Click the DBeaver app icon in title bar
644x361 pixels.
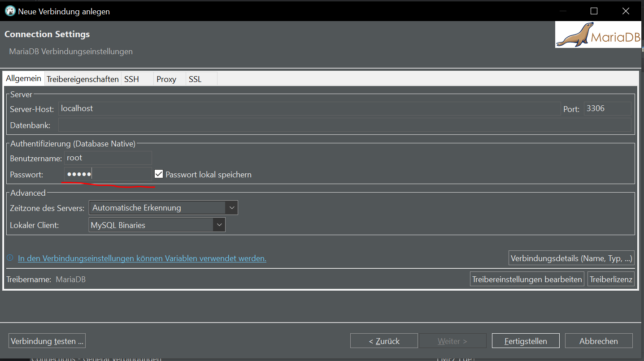click(10, 11)
